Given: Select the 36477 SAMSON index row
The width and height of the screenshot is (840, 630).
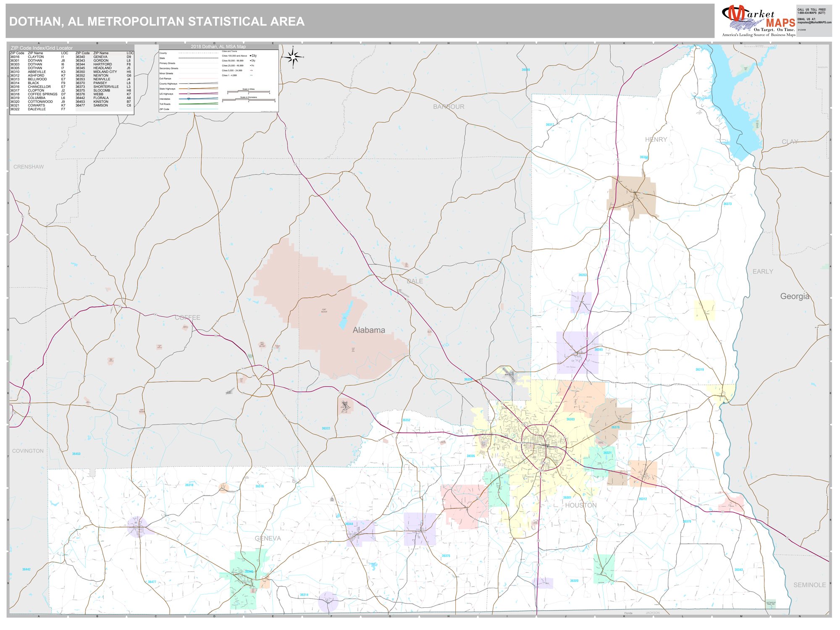Looking at the screenshot, I should point(103,105).
